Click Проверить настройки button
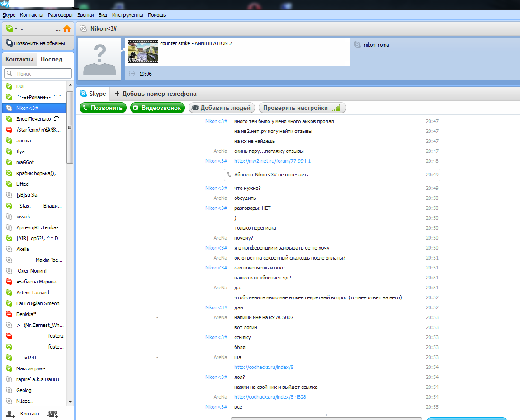The height and width of the screenshot is (420, 520). pos(302,108)
